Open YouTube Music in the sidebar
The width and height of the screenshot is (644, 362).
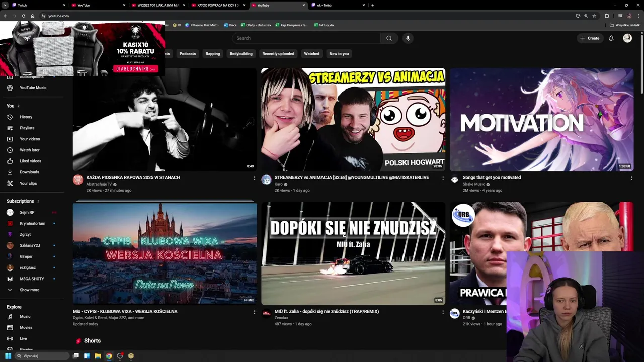pos(33,88)
